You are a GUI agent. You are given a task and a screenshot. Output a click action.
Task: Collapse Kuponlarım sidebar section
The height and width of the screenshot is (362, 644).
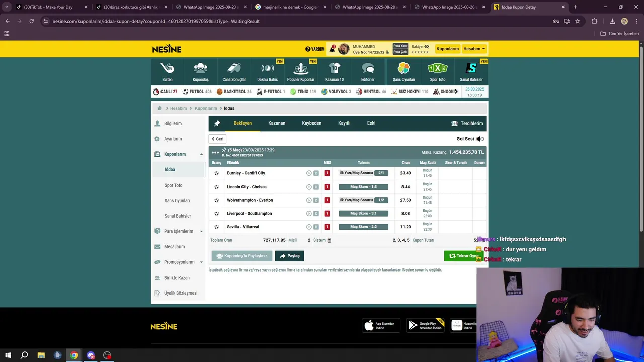point(202,154)
